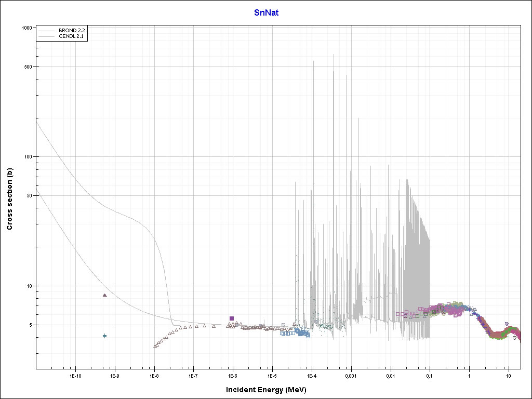532x399 pixels.
Task: Click the 1E-10 x-axis tick label
Action: (x=75, y=375)
